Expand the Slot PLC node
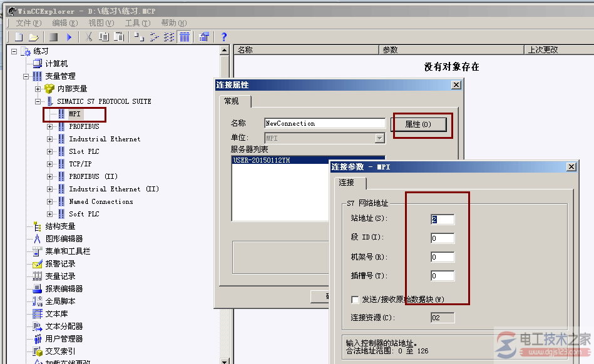 pos(49,151)
